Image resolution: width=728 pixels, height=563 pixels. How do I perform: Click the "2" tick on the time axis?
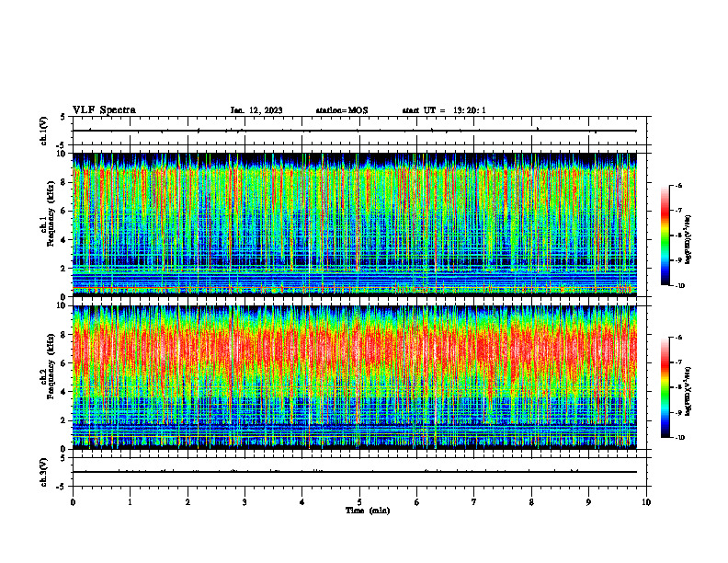tap(188, 502)
